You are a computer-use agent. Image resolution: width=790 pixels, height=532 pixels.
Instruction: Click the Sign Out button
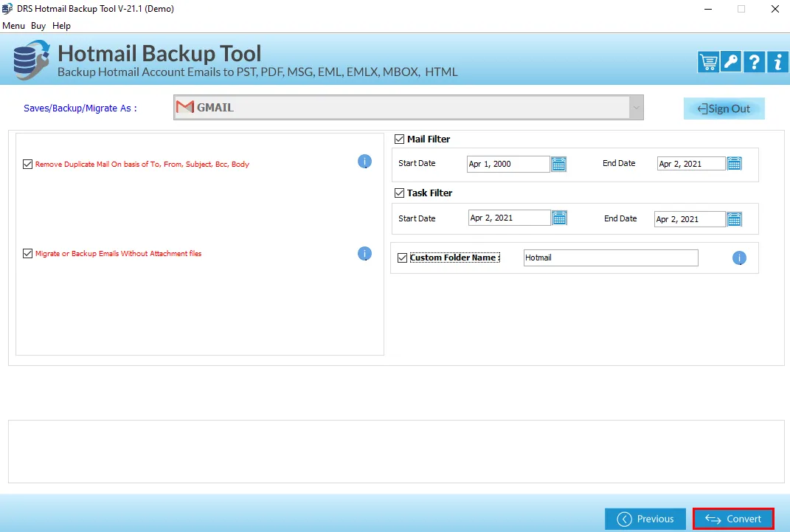click(724, 108)
